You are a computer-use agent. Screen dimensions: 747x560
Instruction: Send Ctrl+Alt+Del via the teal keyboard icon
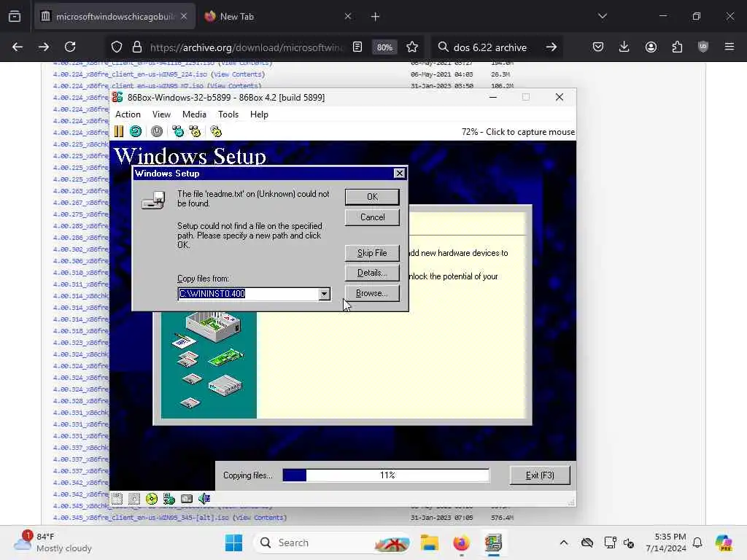click(x=178, y=131)
